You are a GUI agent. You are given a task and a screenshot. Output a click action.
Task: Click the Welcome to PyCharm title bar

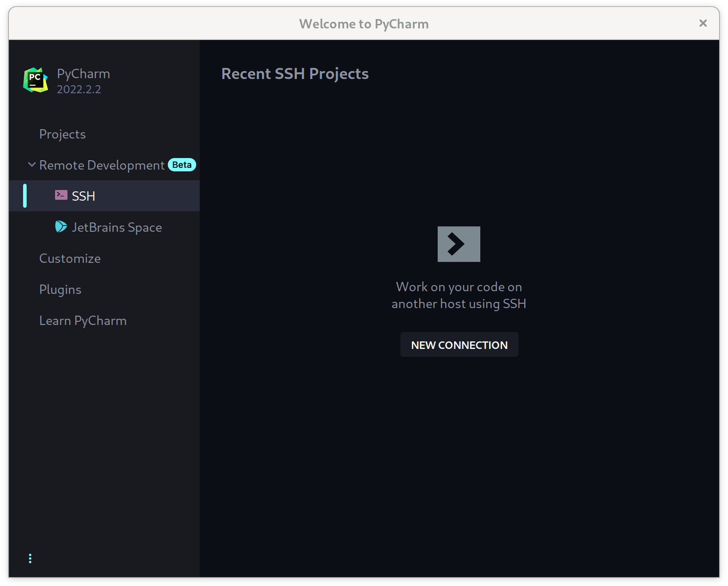[x=364, y=24]
